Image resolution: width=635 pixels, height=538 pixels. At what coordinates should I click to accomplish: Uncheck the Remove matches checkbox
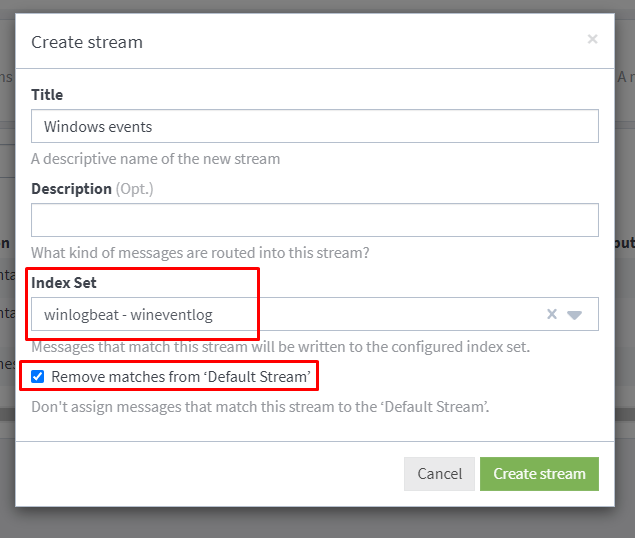38,377
